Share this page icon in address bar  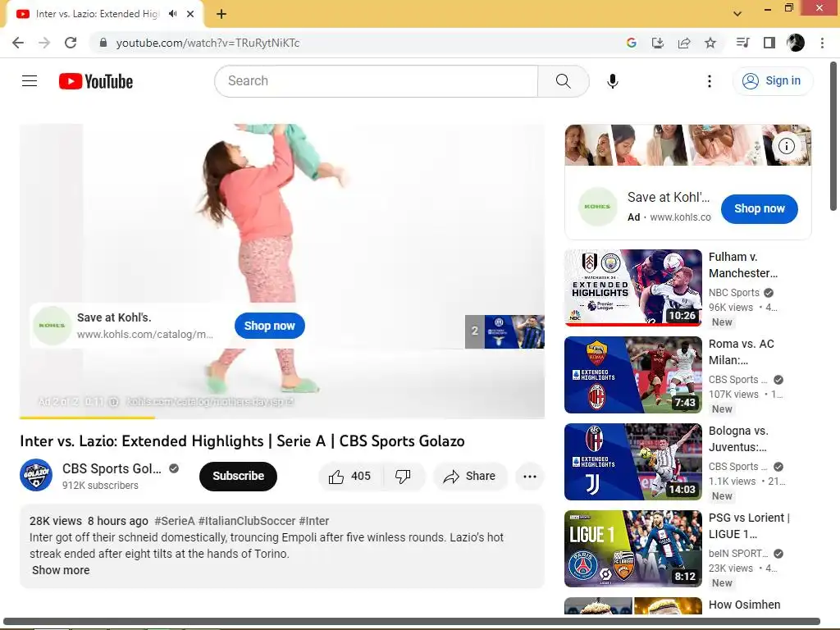[684, 43]
